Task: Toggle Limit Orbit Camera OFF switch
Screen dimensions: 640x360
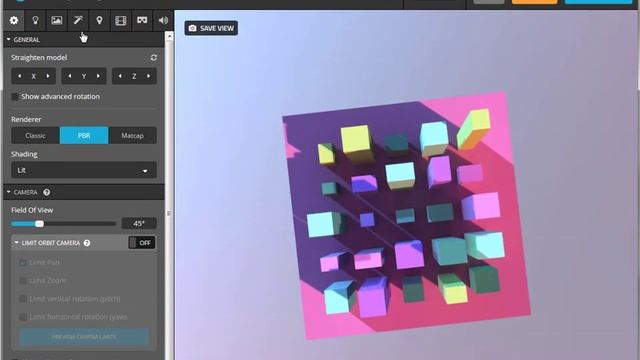Action: pos(142,243)
